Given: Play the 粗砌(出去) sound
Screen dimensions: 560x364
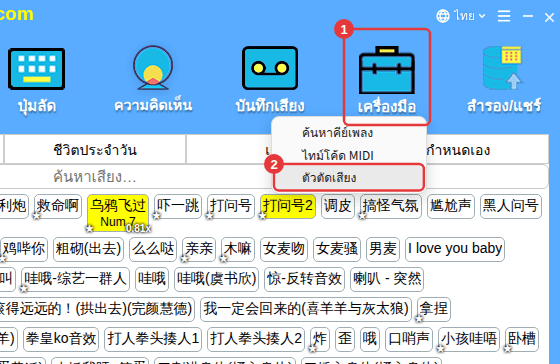Looking at the screenshot, I should pyautogui.click(x=88, y=249).
